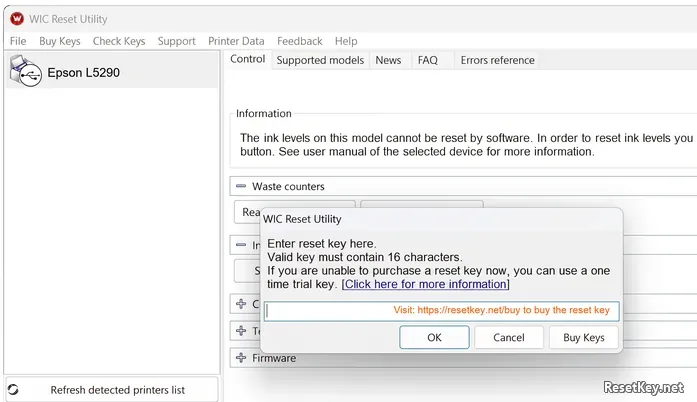Click the Waste counters header label
Screen dimensions: 697x402
(288, 186)
